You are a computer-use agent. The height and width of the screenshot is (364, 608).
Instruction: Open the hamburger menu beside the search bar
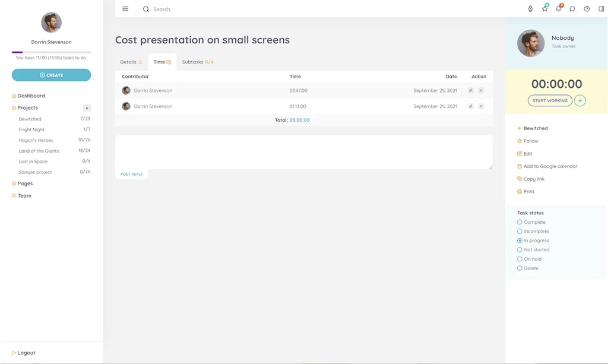click(x=125, y=9)
